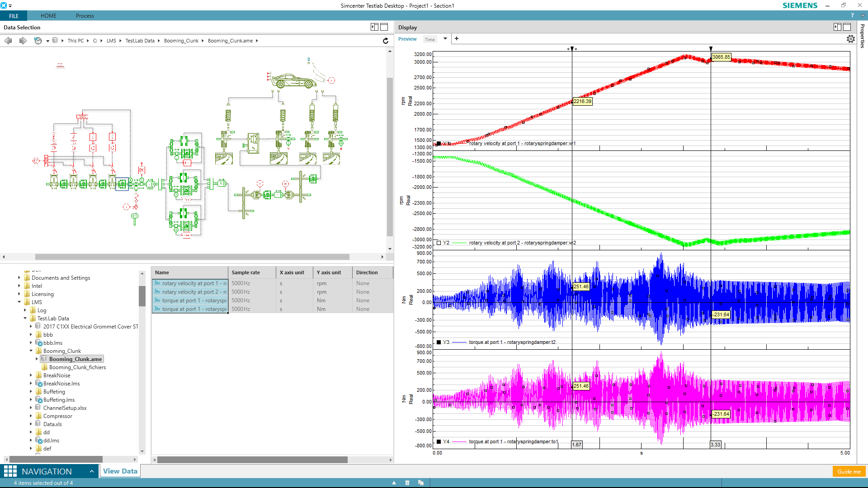The height and width of the screenshot is (488, 868).
Task: Refresh the Data Selection browser
Action: pos(386,41)
